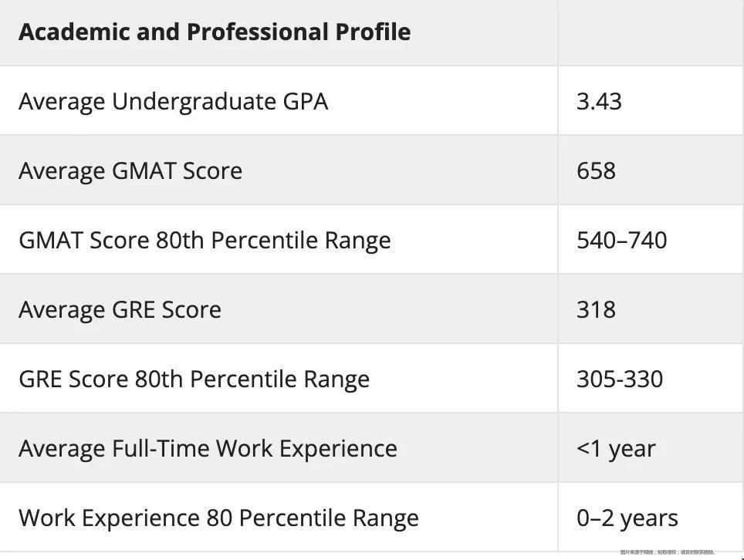Screen dimensions: 744x560
Task: Click the word Experience in the full-time work row
Action: 338,450
